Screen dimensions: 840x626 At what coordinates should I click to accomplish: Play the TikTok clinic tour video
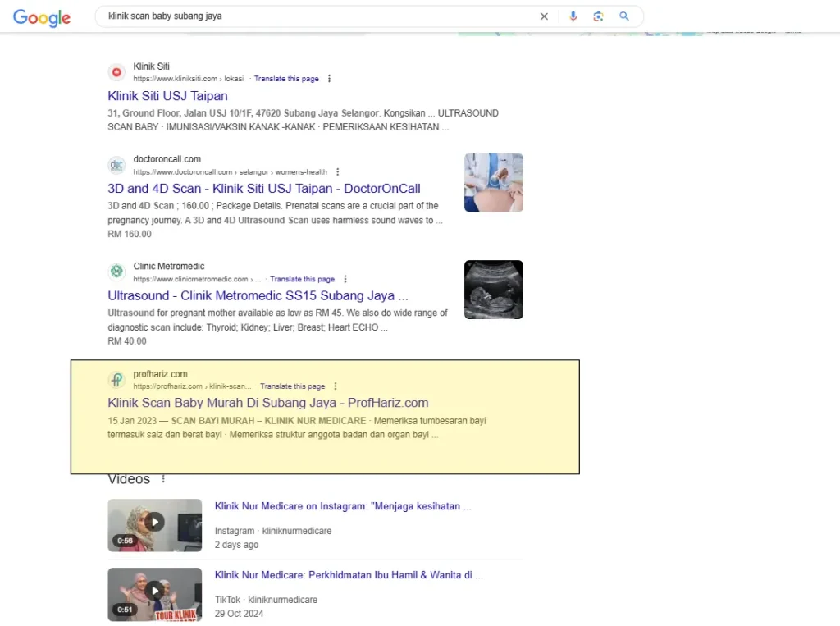155,589
